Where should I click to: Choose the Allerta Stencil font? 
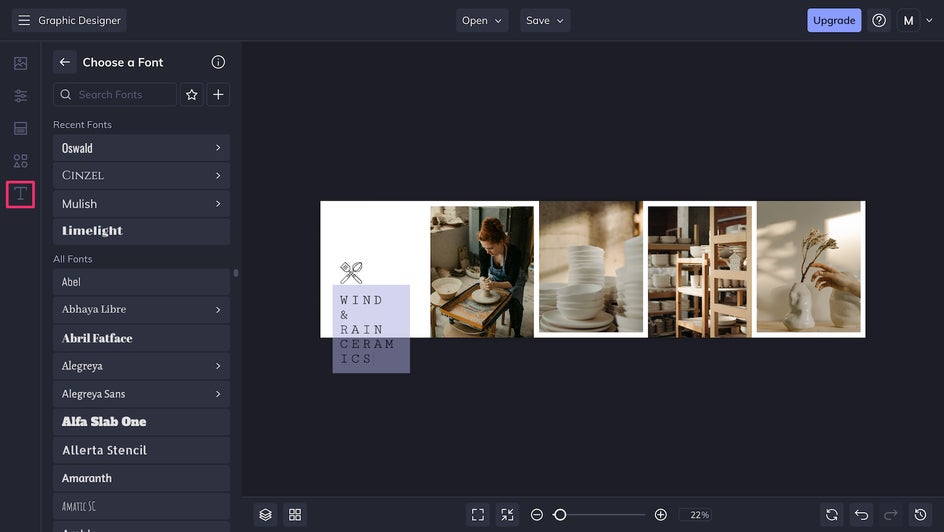(x=141, y=450)
